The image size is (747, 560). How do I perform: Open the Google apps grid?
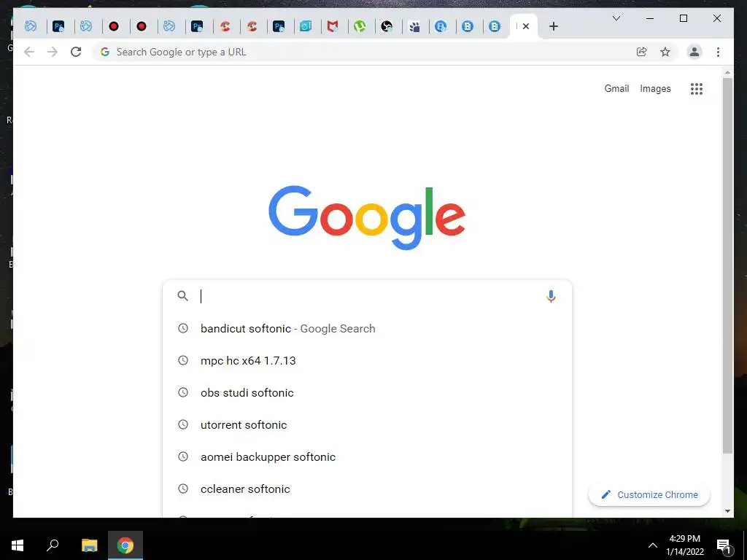click(x=697, y=88)
